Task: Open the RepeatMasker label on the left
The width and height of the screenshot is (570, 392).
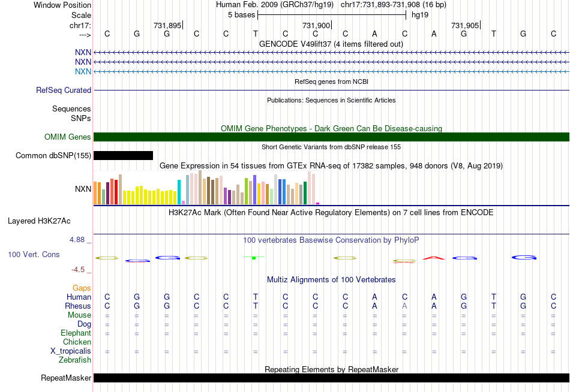Action: point(66,378)
